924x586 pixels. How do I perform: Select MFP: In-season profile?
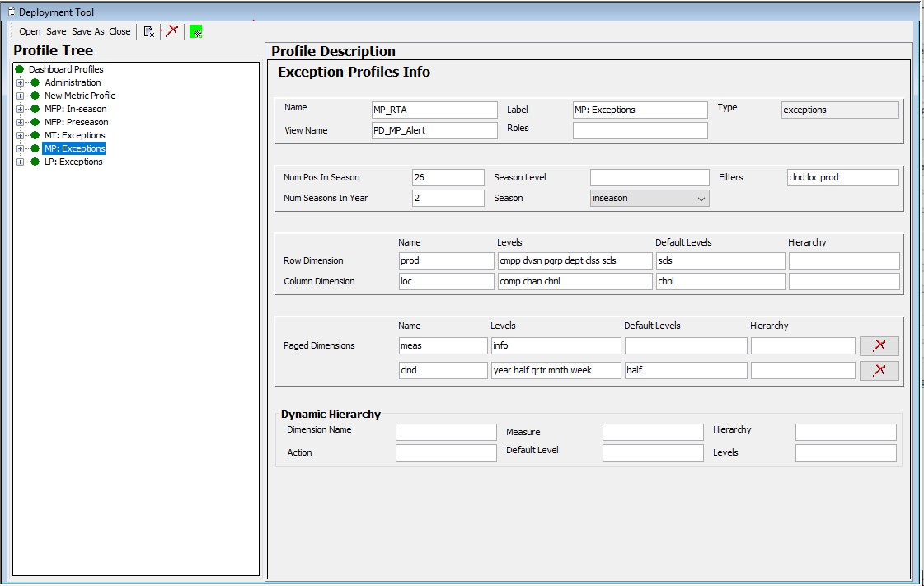coord(76,109)
